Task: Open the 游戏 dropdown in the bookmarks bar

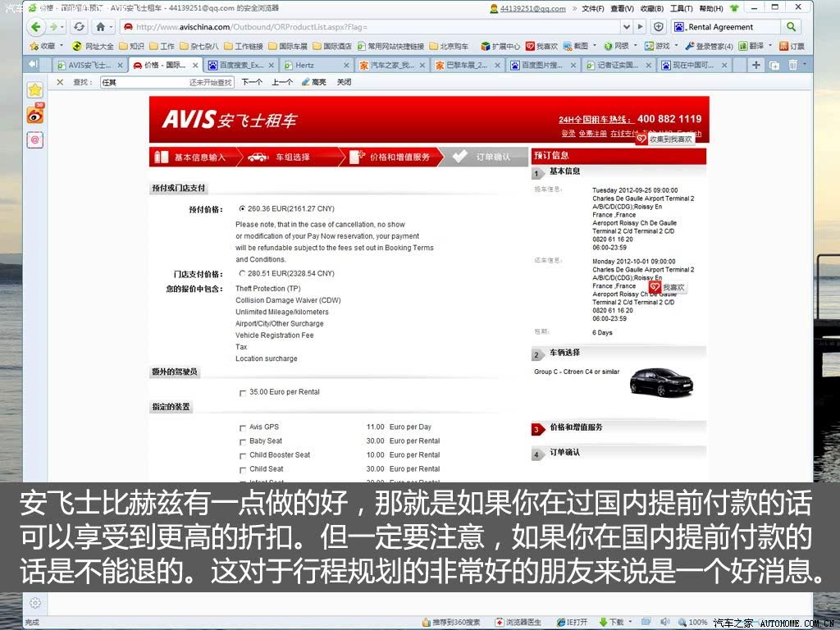Action: (x=676, y=46)
